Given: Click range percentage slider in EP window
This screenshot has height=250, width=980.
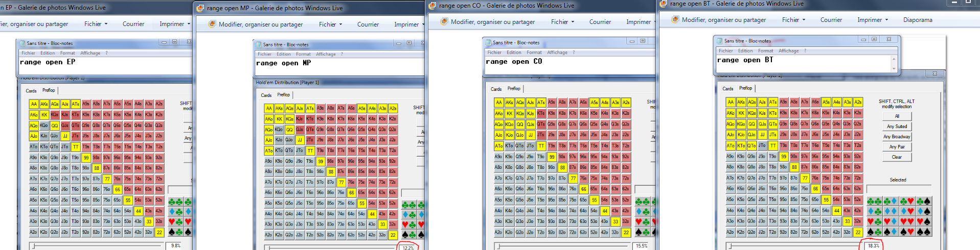Looking at the screenshot, I should click(x=96, y=245).
